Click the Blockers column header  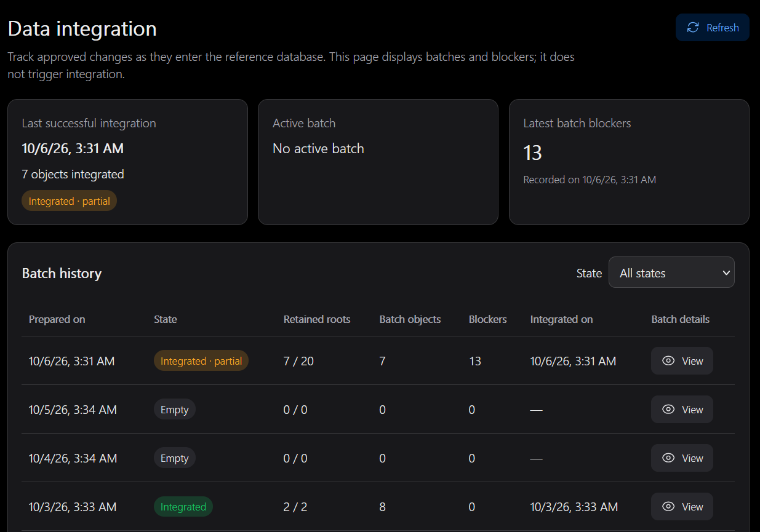point(488,319)
